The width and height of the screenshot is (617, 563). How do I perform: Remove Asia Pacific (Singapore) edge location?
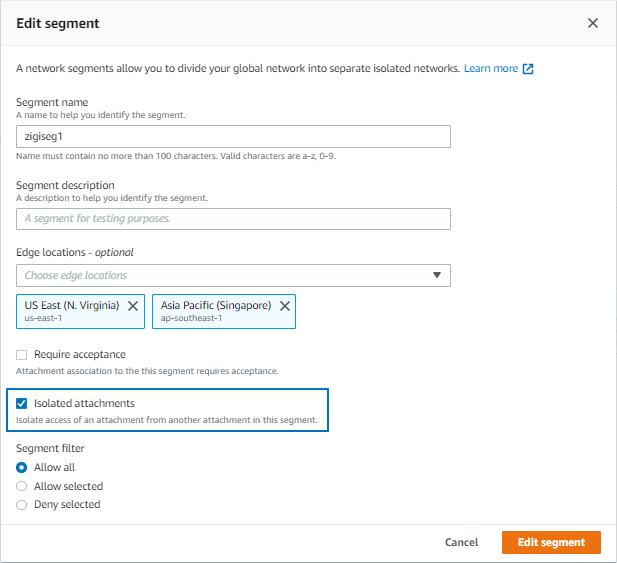pyautogui.click(x=285, y=306)
